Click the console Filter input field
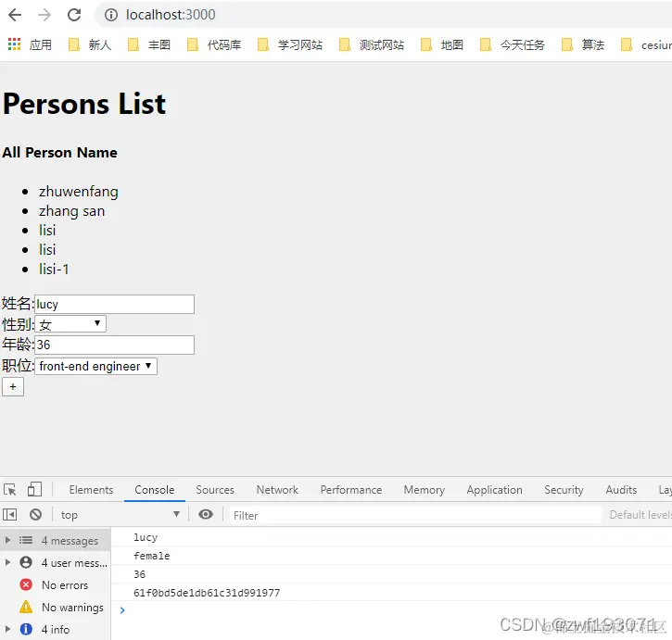The width and height of the screenshot is (672, 640). [415, 515]
